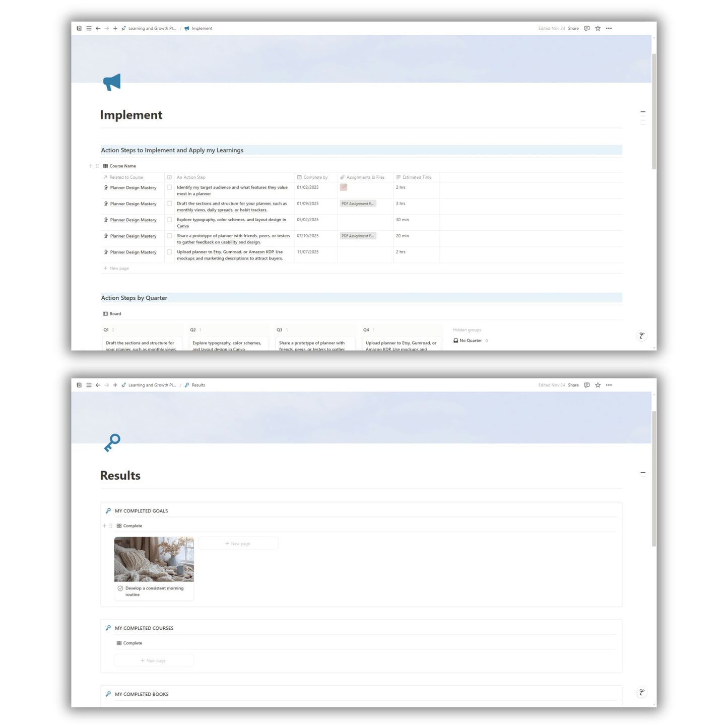Click the blue key icon of the Results page
Screen dimensions: 728x728
112,443
